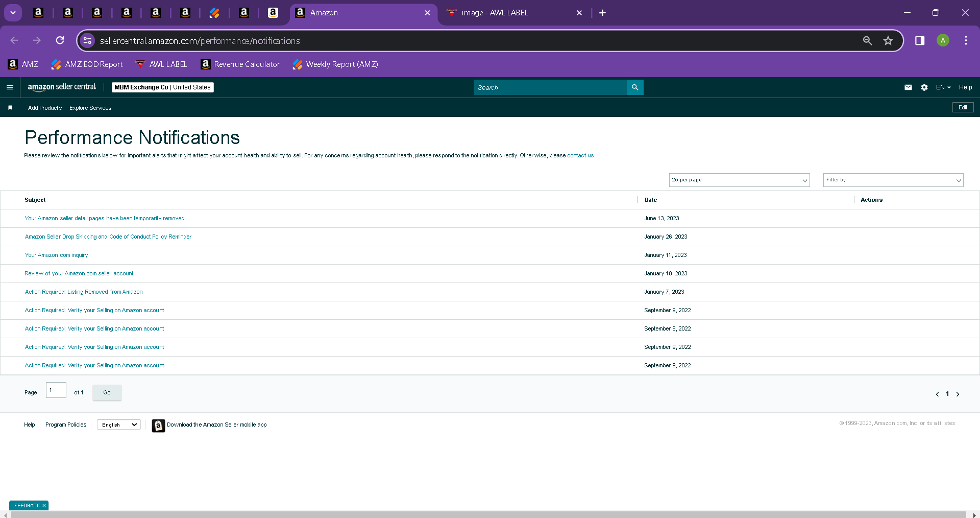
Task: Open 'Action Required: Listing Removed from Amazon'
Action: coord(84,292)
